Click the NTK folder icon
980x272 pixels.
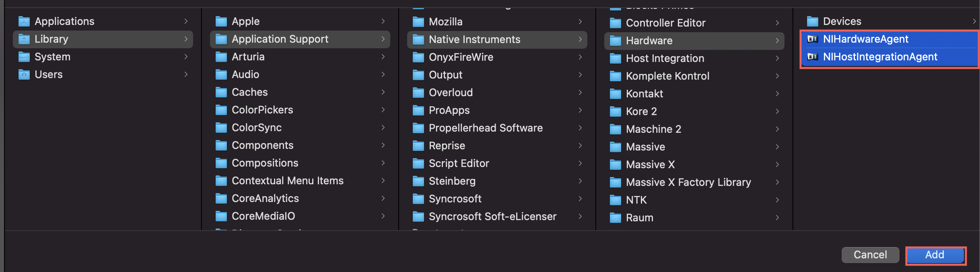click(x=616, y=200)
